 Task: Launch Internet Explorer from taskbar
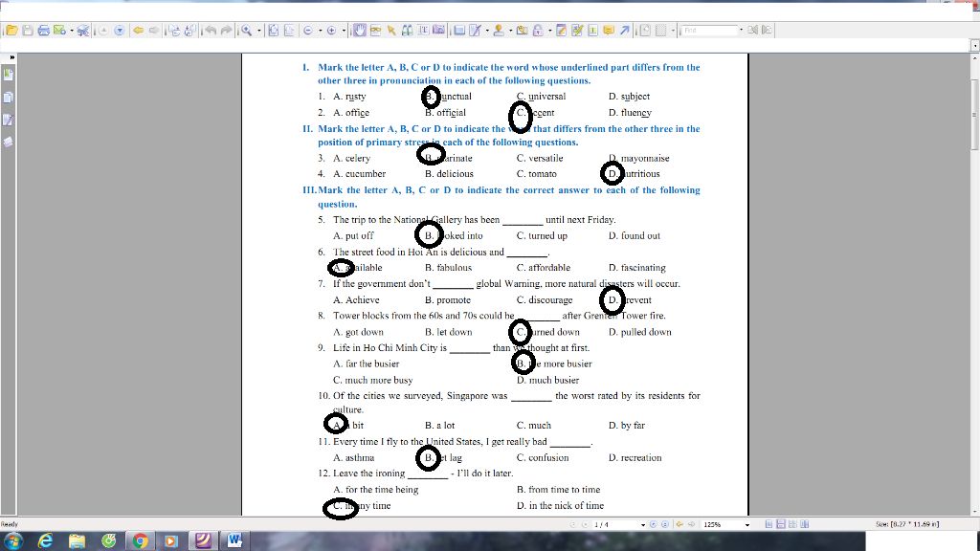coord(45,541)
